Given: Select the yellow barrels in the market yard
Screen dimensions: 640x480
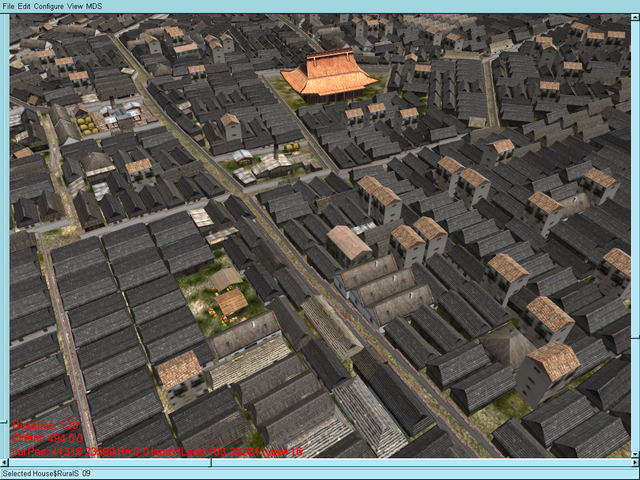Looking at the screenshot, I should (x=88, y=126).
